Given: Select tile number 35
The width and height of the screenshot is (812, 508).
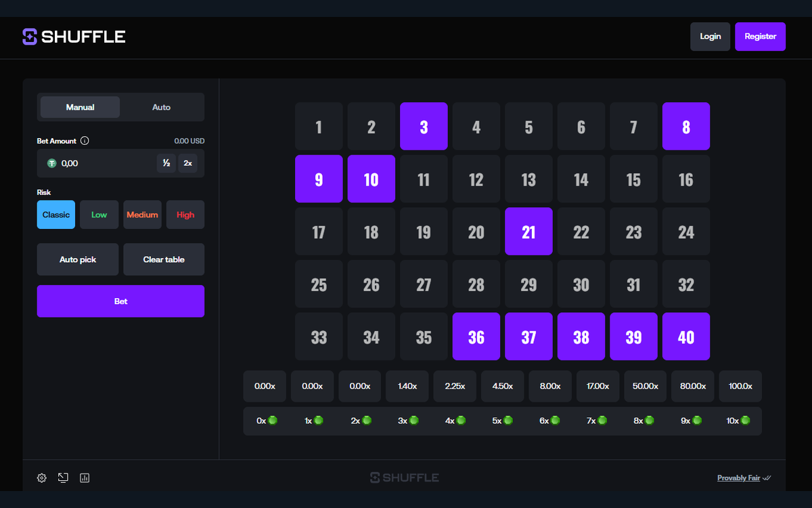Looking at the screenshot, I should point(424,337).
